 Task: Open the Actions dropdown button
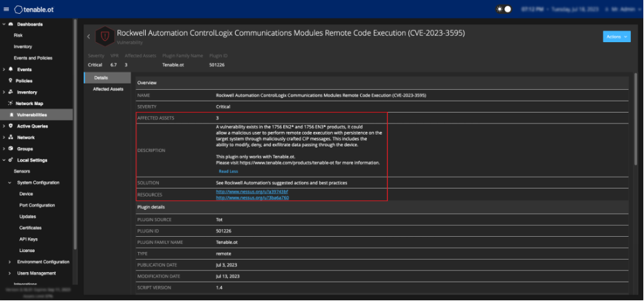coord(616,37)
